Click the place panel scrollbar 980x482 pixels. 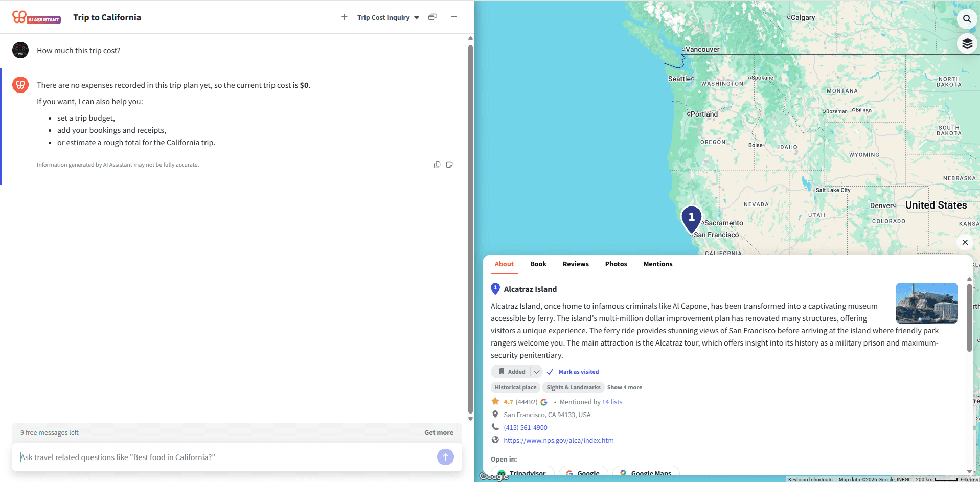click(969, 317)
